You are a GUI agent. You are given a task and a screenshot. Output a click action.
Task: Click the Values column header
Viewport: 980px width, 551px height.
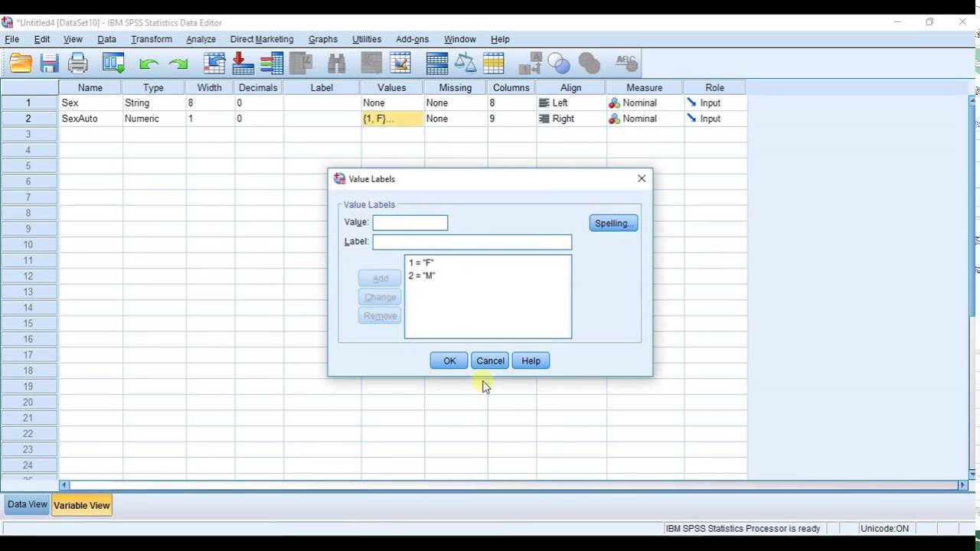pos(392,87)
